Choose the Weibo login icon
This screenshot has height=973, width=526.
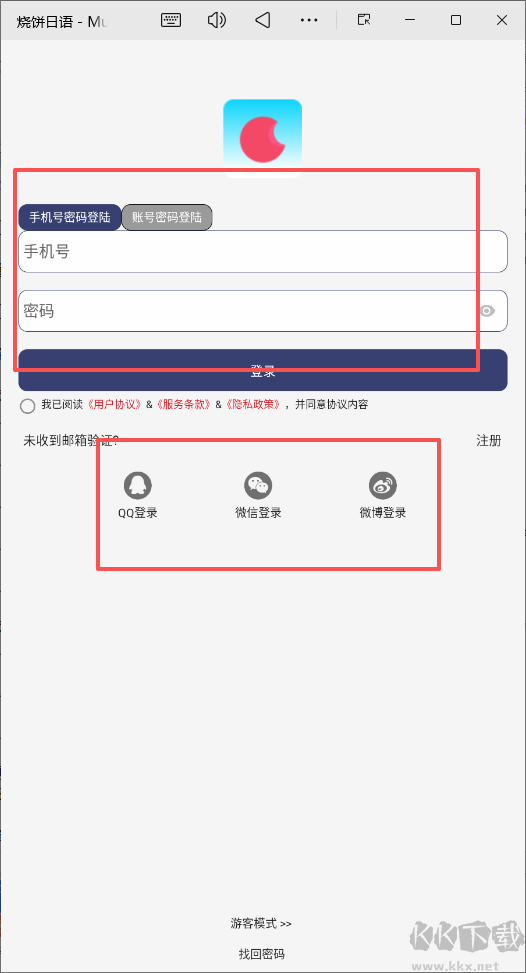pyautogui.click(x=383, y=485)
